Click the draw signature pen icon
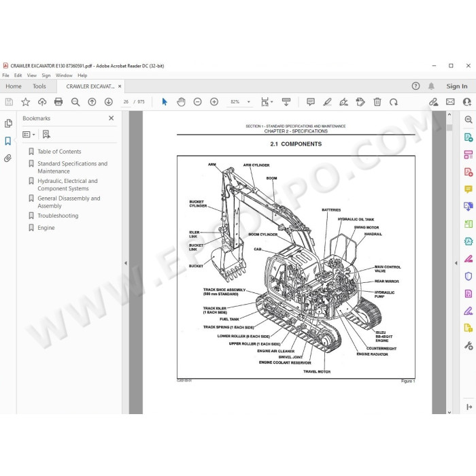476x476 pixels. click(343, 102)
